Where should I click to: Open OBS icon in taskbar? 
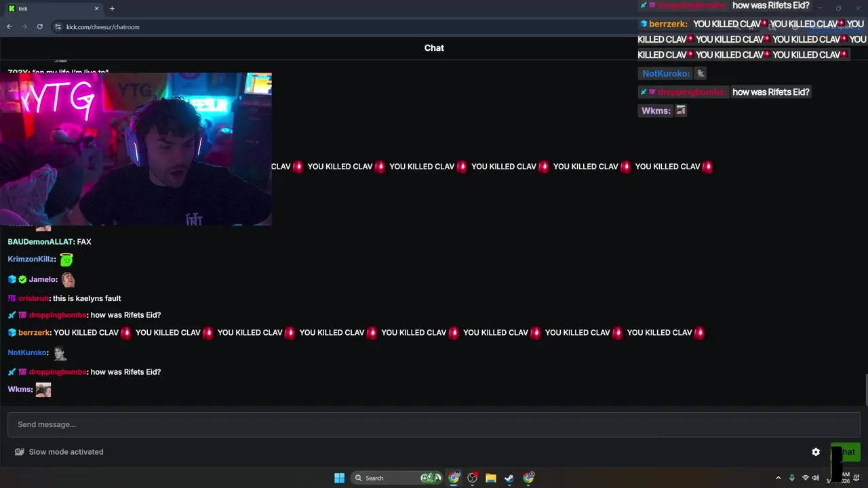tap(472, 478)
